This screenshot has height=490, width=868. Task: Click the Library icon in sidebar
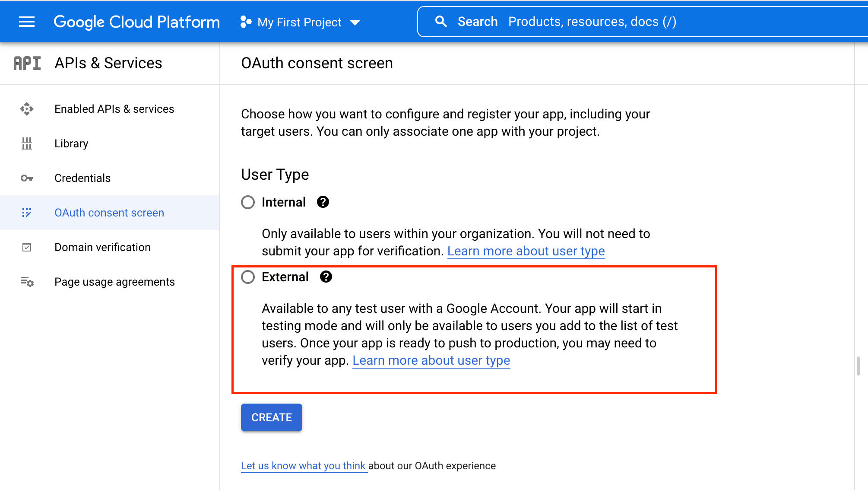[27, 143]
